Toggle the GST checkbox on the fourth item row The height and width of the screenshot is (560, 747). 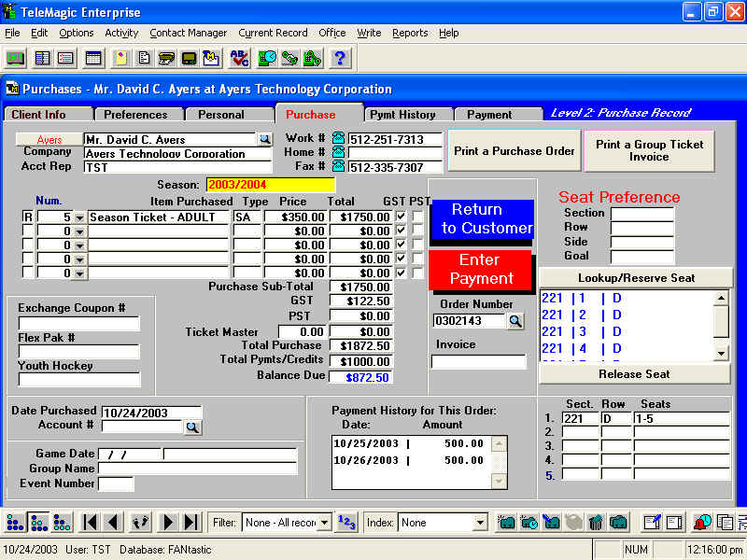(x=402, y=259)
